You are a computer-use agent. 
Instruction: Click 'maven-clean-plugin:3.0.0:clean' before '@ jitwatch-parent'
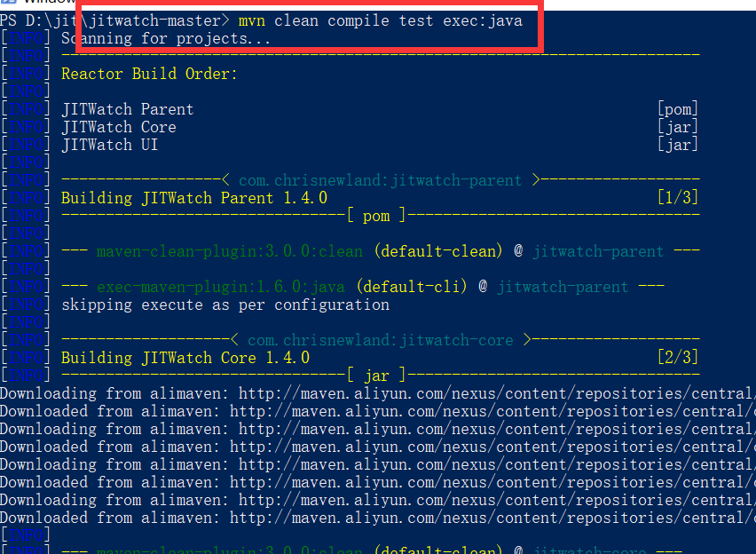230,251
